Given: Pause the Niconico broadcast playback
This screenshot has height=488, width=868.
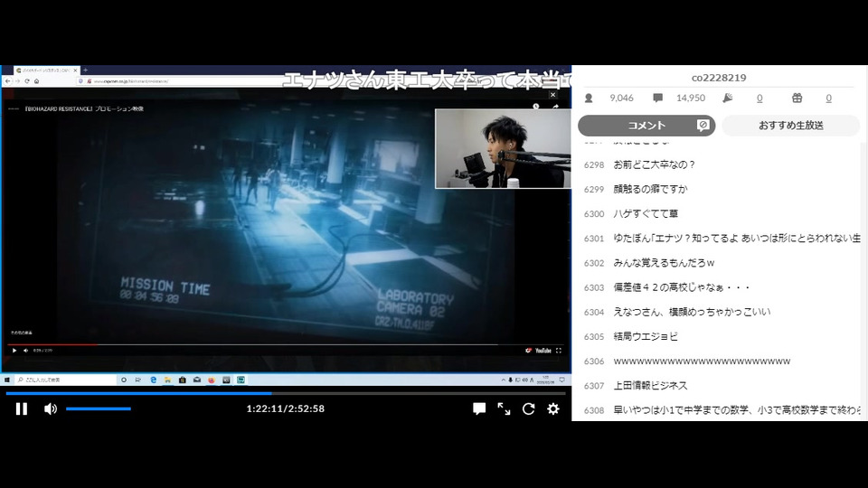Looking at the screenshot, I should 22,408.
